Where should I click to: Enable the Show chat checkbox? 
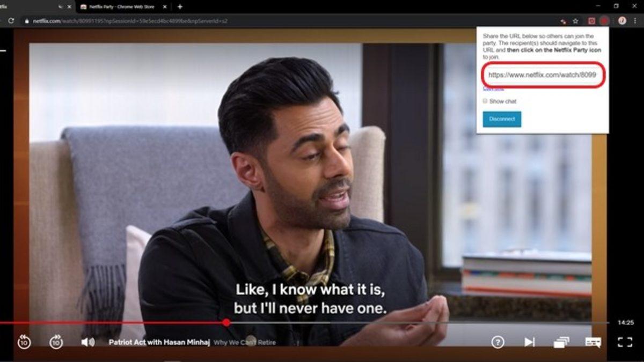coord(485,100)
